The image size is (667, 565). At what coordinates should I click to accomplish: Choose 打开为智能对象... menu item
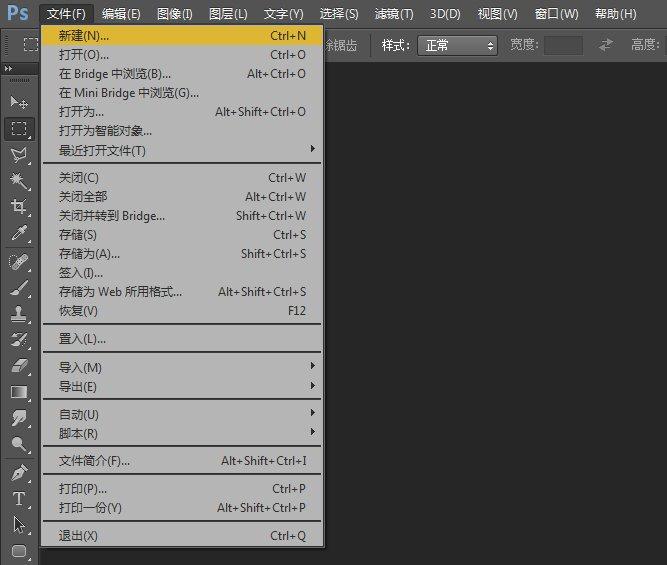click(x=182, y=131)
